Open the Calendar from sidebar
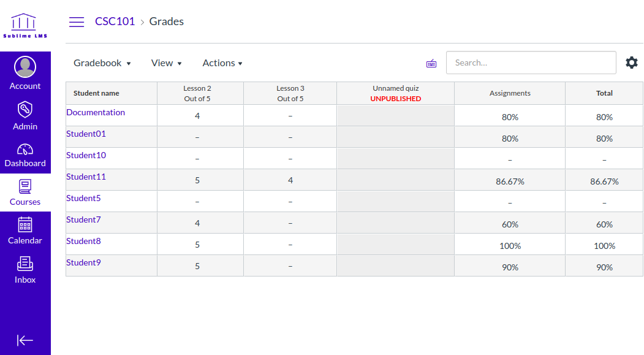 [x=25, y=231]
